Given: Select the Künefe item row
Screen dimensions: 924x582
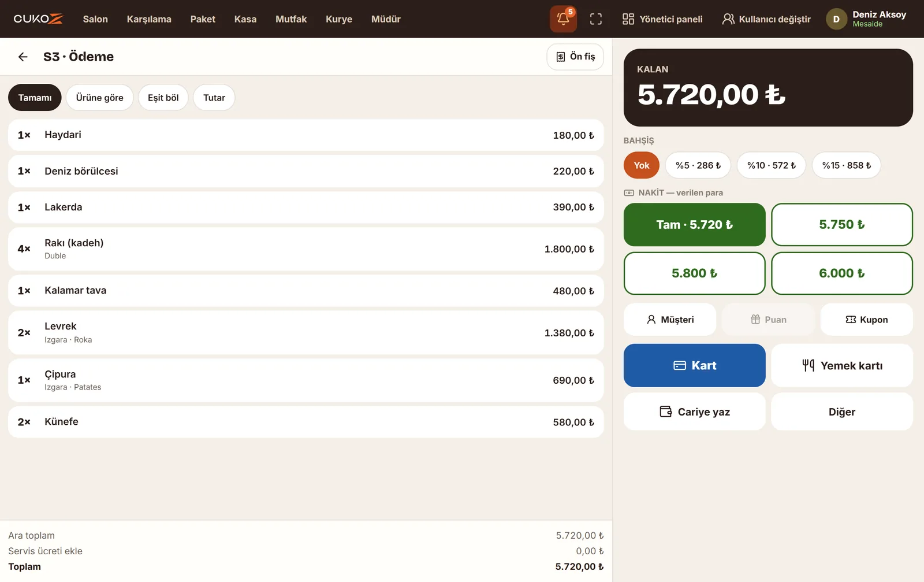Looking at the screenshot, I should pos(306,422).
